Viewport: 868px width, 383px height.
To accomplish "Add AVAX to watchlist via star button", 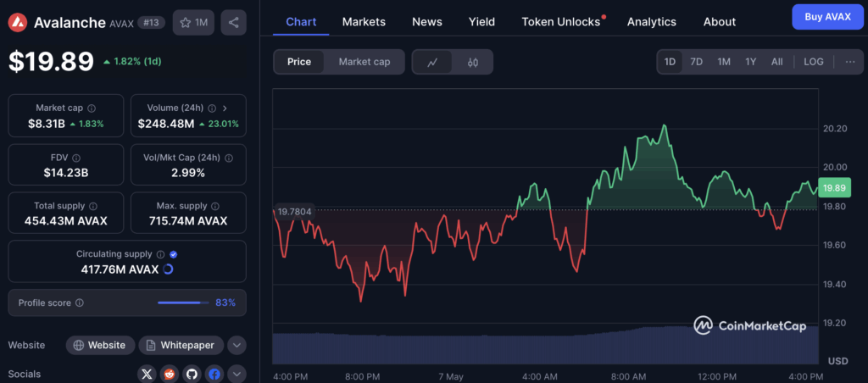I will 193,23.
